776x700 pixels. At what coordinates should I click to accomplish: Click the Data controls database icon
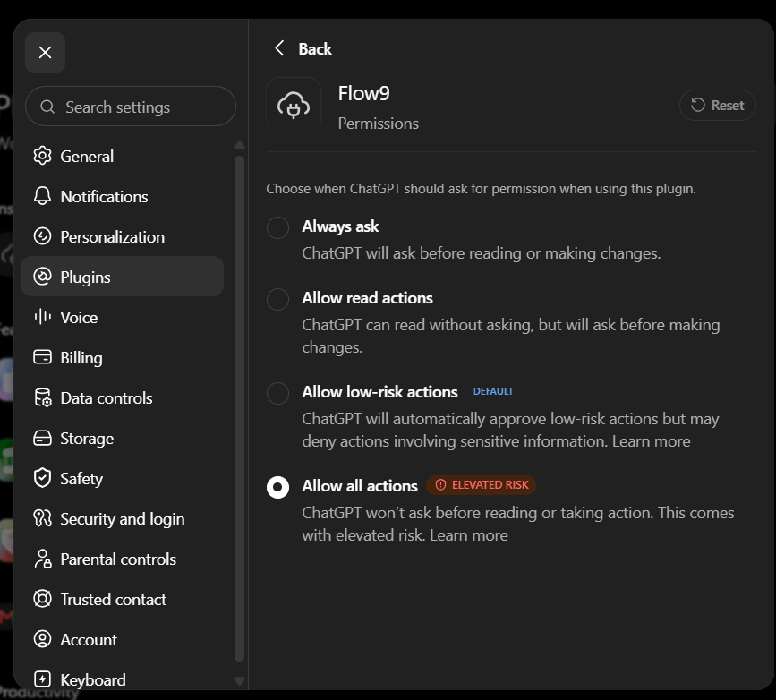(x=43, y=397)
